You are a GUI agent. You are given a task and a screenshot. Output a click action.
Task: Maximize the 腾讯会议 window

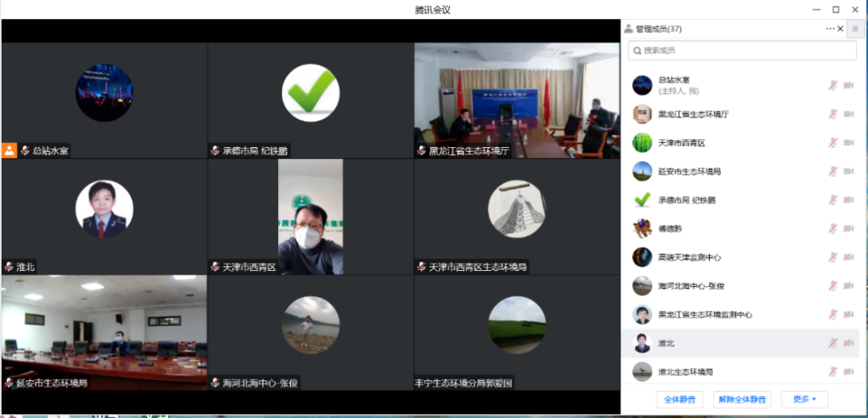point(836,10)
